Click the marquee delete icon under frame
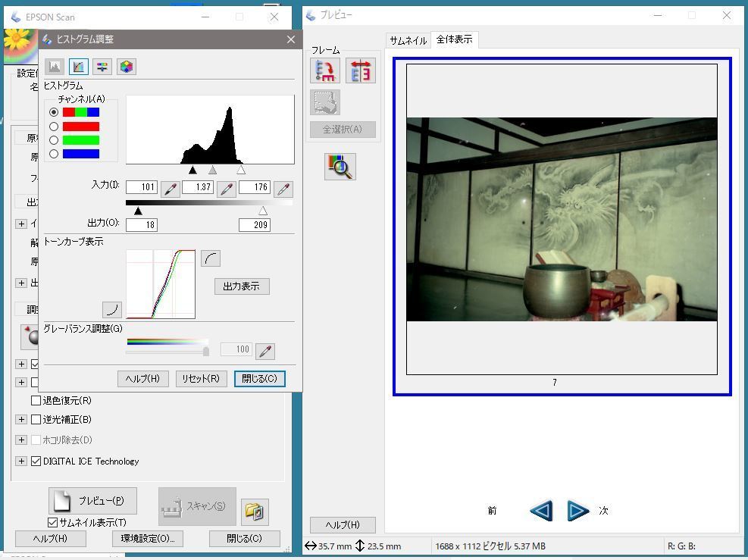 pos(325,102)
